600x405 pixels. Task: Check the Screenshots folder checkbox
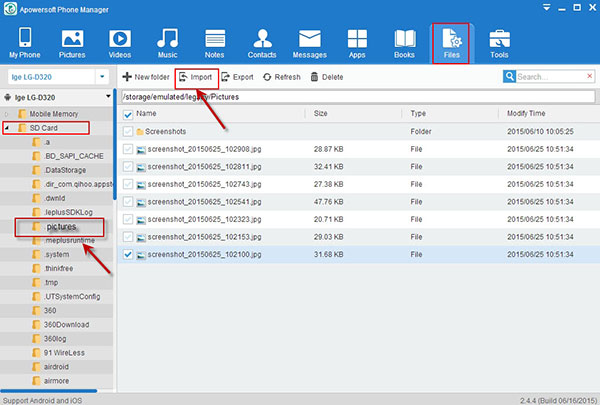[x=128, y=132]
